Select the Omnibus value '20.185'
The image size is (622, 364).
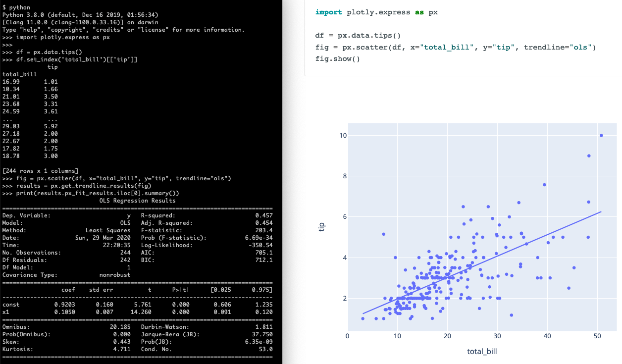(x=120, y=327)
